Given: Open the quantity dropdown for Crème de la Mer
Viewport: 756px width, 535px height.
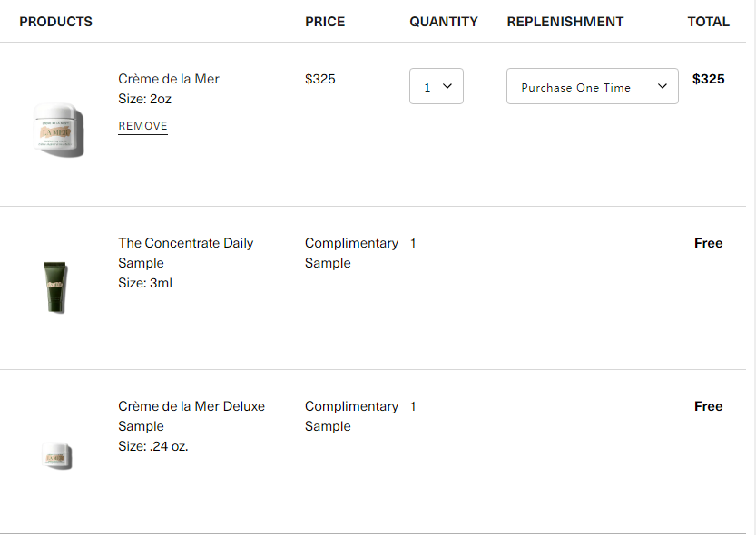Looking at the screenshot, I should click(x=437, y=87).
